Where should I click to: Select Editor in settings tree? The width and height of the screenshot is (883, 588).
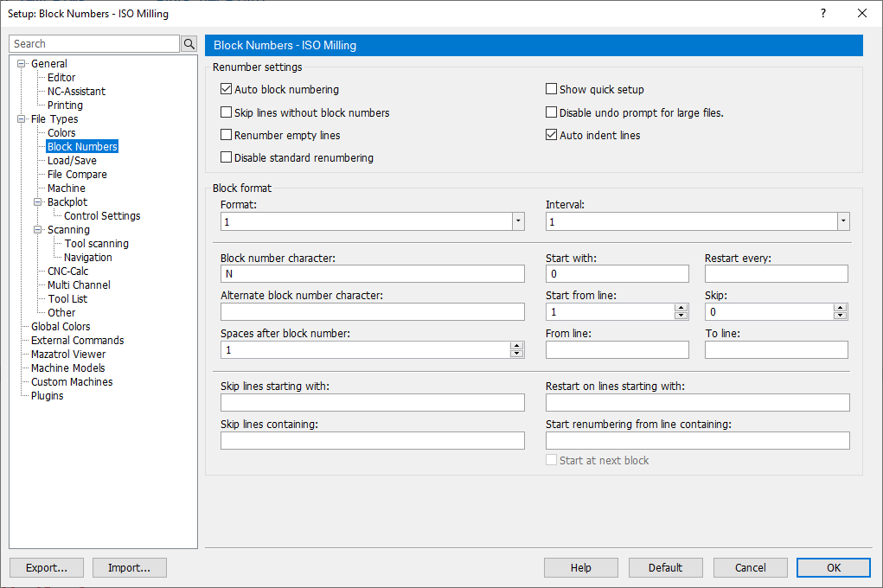coord(61,77)
